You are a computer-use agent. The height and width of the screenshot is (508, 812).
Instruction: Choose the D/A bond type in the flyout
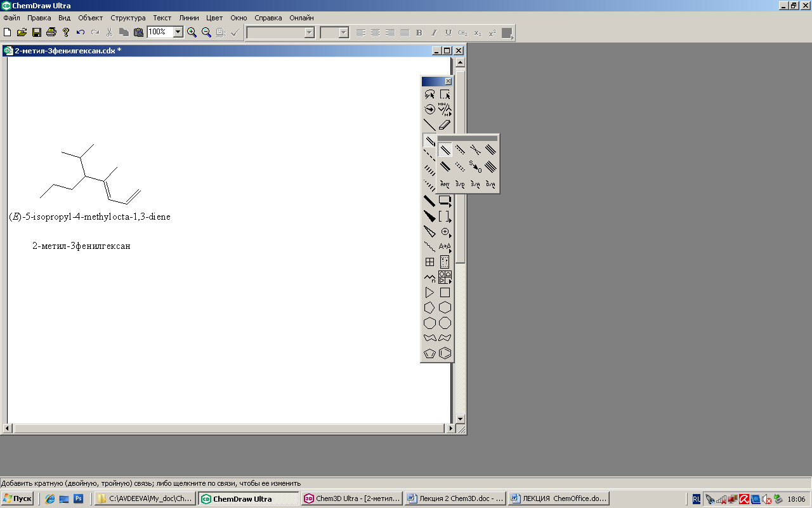490,184
